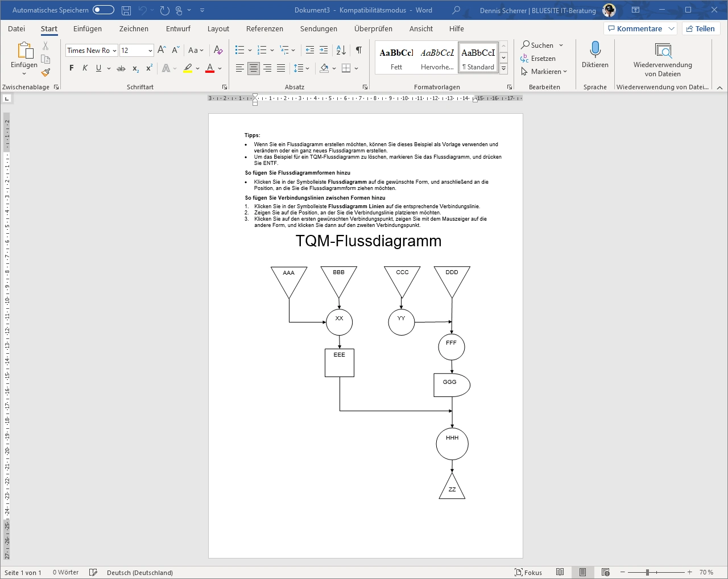Screen dimensions: 728x579
Task: Align text left
Action: [240, 68]
